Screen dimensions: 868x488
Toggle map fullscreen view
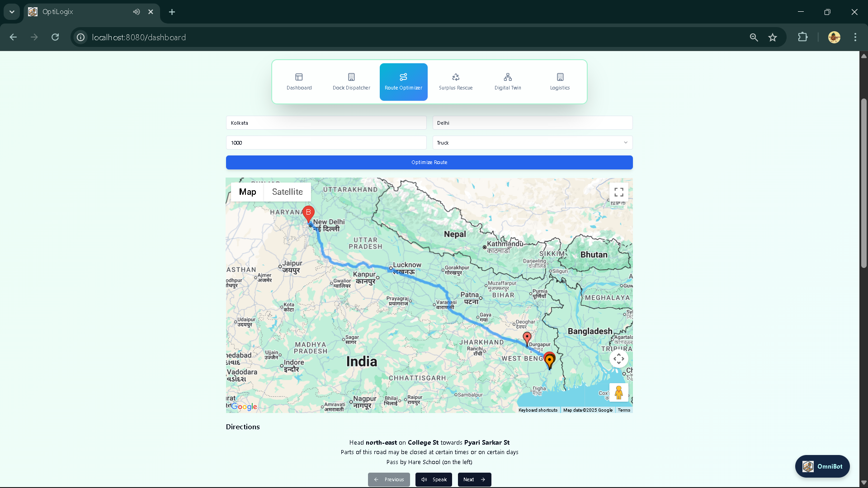click(x=618, y=192)
